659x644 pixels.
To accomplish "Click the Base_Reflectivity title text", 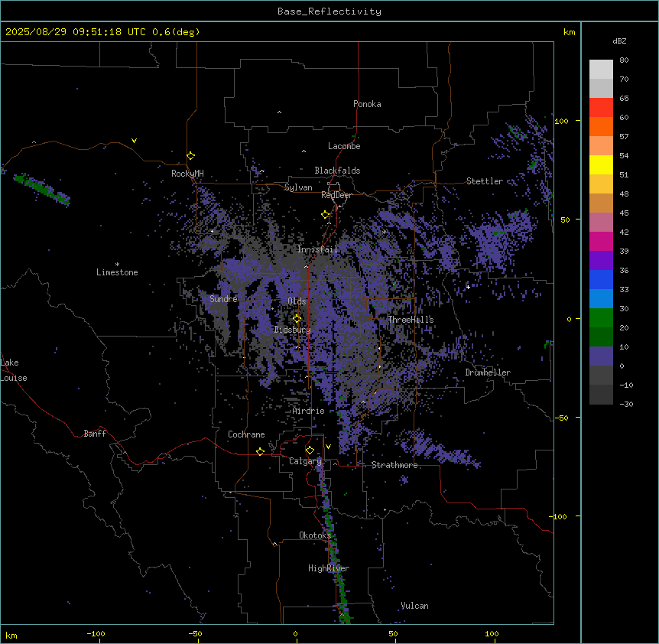I will 329,11.
